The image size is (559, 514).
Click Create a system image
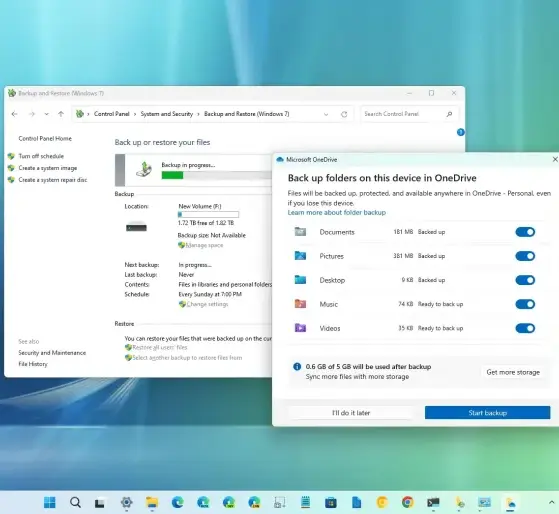click(x=48, y=168)
